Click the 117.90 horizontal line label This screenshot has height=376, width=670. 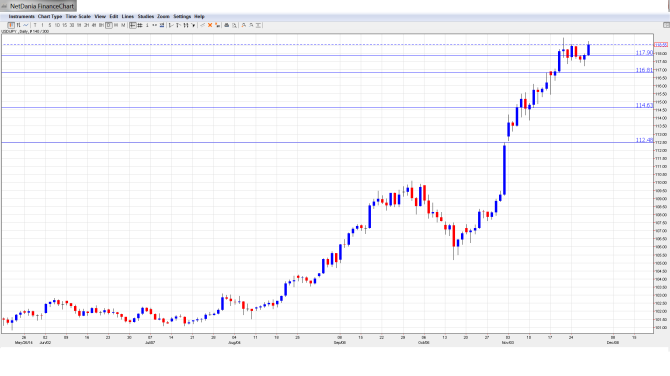pos(644,53)
